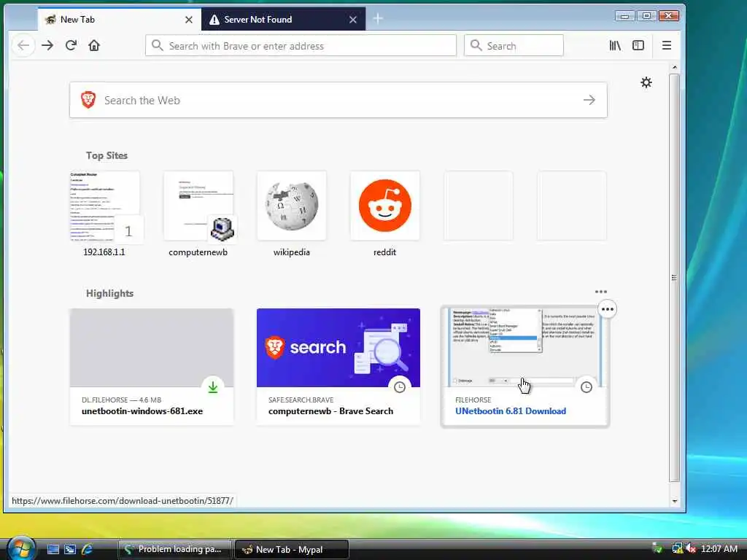Open the Library icon in toolbar

(x=614, y=46)
